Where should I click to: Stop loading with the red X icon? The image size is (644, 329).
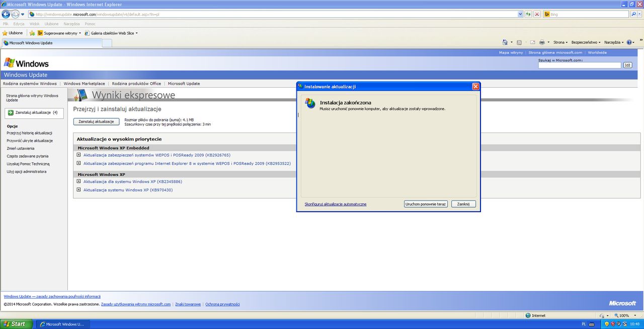click(x=537, y=14)
